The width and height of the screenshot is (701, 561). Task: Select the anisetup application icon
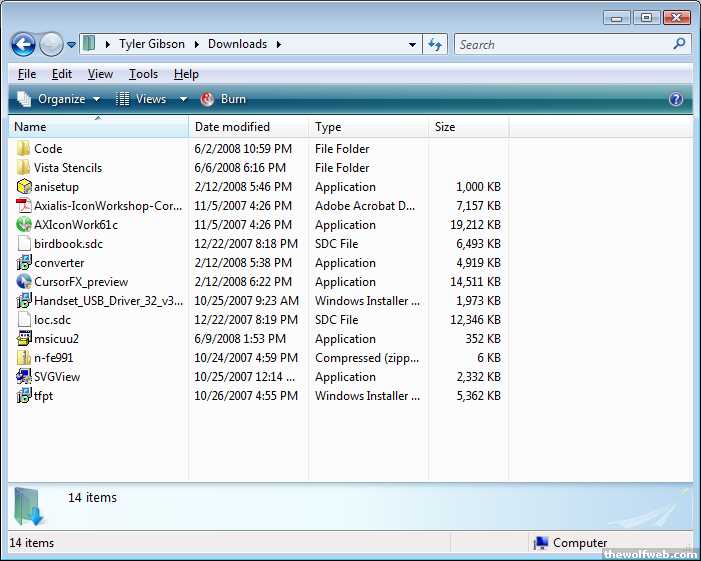24,187
